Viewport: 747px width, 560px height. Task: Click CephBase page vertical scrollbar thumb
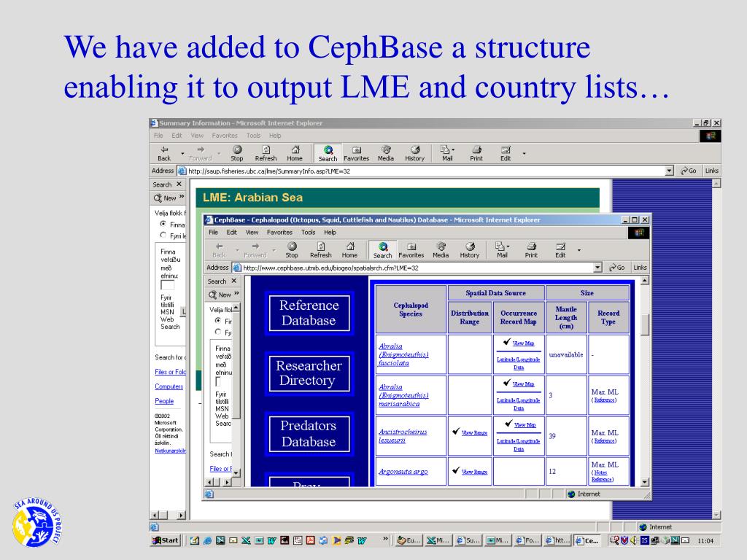pyautogui.click(x=643, y=324)
